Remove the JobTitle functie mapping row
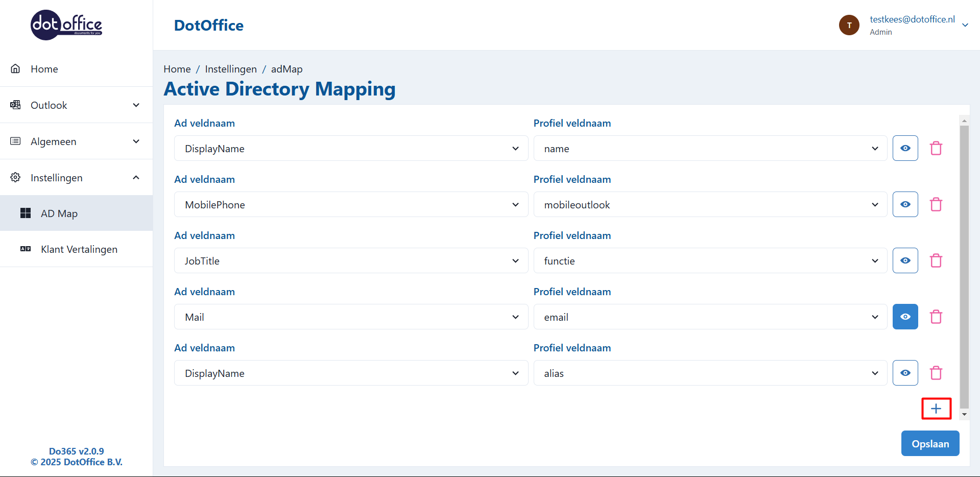This screenshot has height=477, width=980. [936, 261]
